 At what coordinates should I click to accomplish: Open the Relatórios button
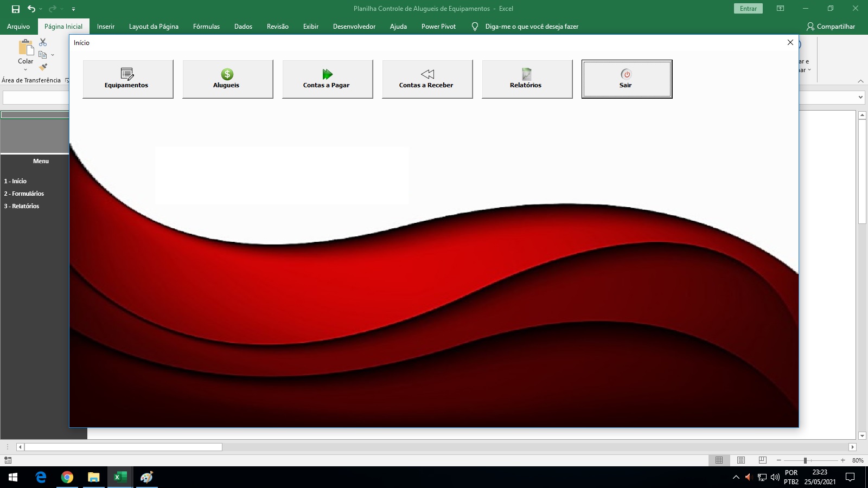point(527,79)
